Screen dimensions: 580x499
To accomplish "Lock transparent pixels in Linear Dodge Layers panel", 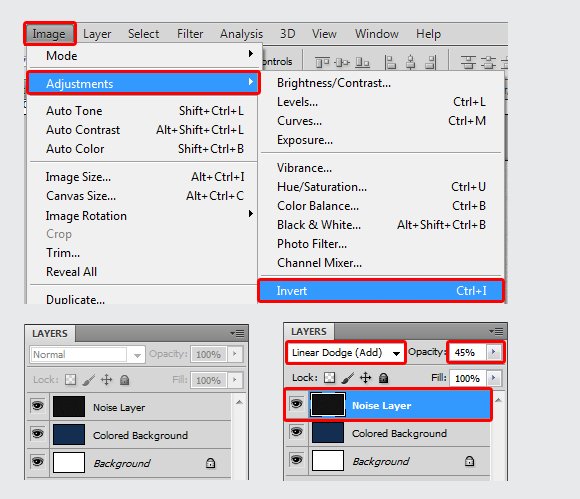I will pyautogui.click(x=330, y=378).
